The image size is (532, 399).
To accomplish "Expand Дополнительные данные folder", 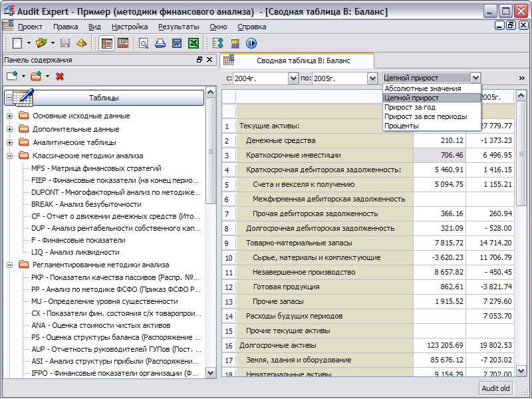I will (x=9, y=129).
